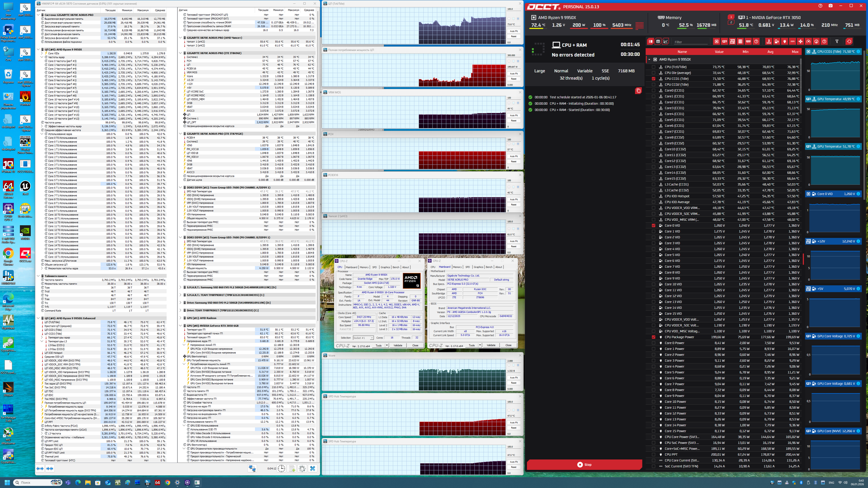Click Validate in the right CPU-Z window
The image size is (868, 488).
pos(491,345)
